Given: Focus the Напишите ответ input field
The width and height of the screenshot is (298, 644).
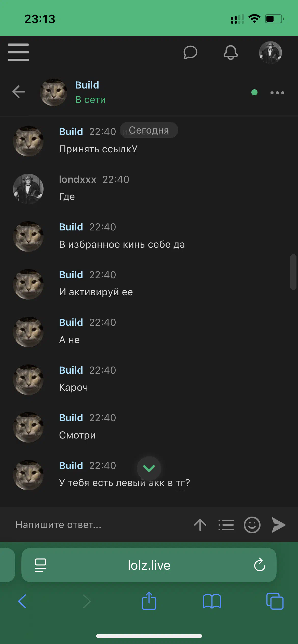Looking at the screenshot, I should (99, 525).
